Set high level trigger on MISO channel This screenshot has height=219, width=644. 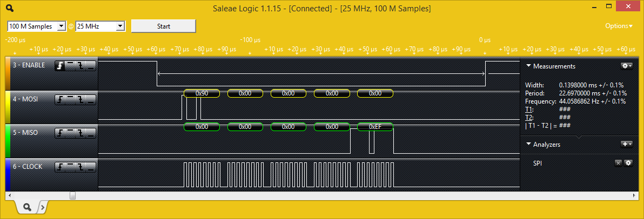(x=70, y=133)
